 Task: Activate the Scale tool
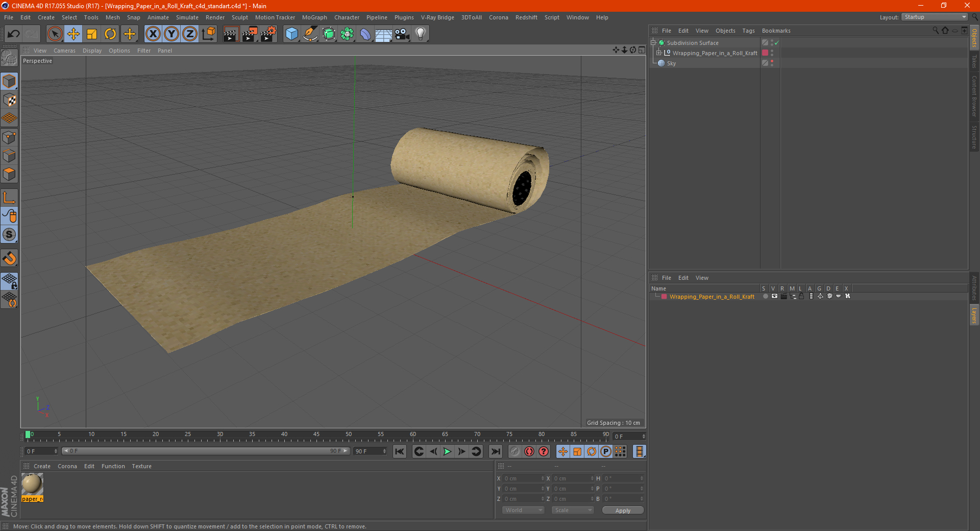coord(92,34)
